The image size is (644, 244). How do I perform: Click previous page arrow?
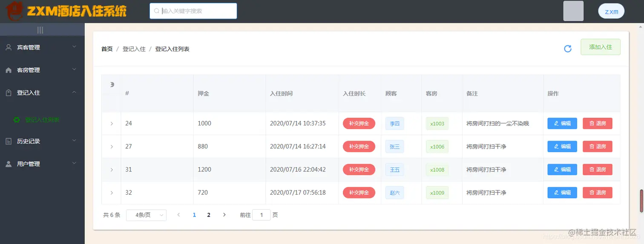click(178, 215)
